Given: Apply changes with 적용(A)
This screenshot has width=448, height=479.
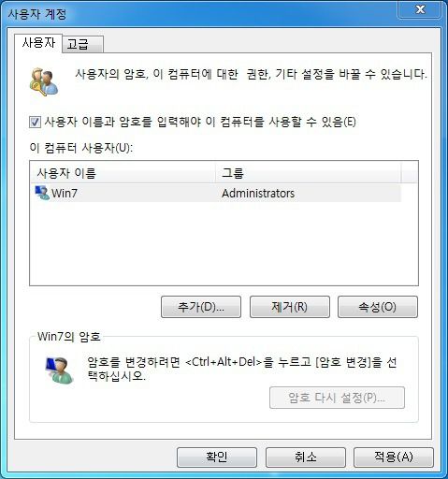Looking at the screenshot, I should pos(394,457).
